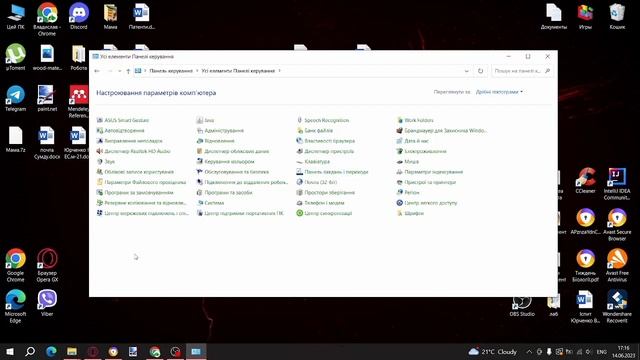Screen dimensions: 640x360
Task: Open the Windows Start menu
Action: click(10, 351)
